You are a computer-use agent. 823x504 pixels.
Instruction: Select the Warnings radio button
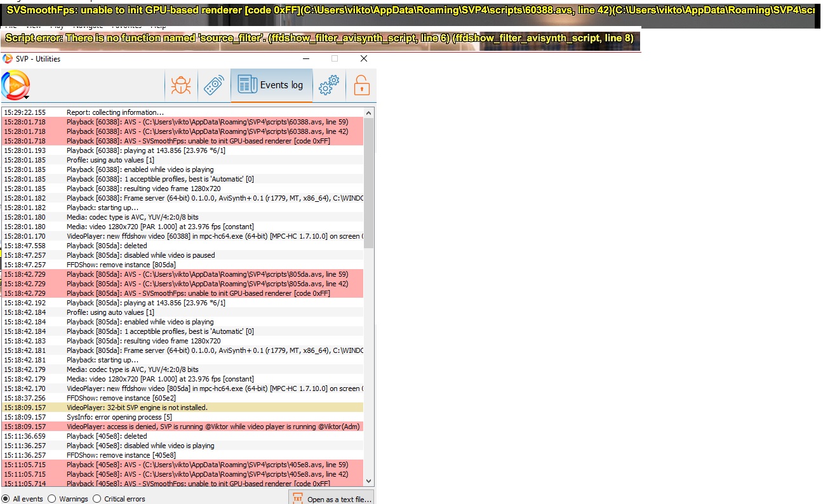point(52,499)
